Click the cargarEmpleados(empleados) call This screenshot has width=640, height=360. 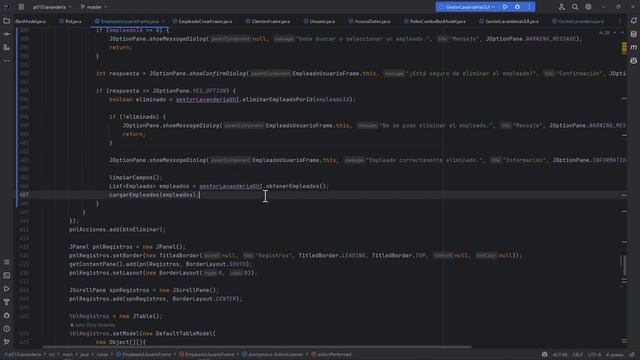(153, 195)
